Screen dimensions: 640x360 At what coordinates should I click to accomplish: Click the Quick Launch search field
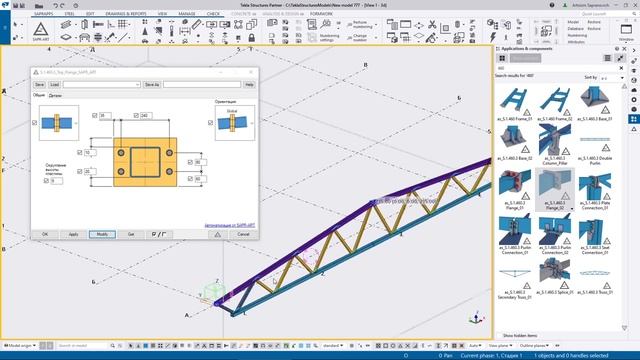tap(605, 14)
